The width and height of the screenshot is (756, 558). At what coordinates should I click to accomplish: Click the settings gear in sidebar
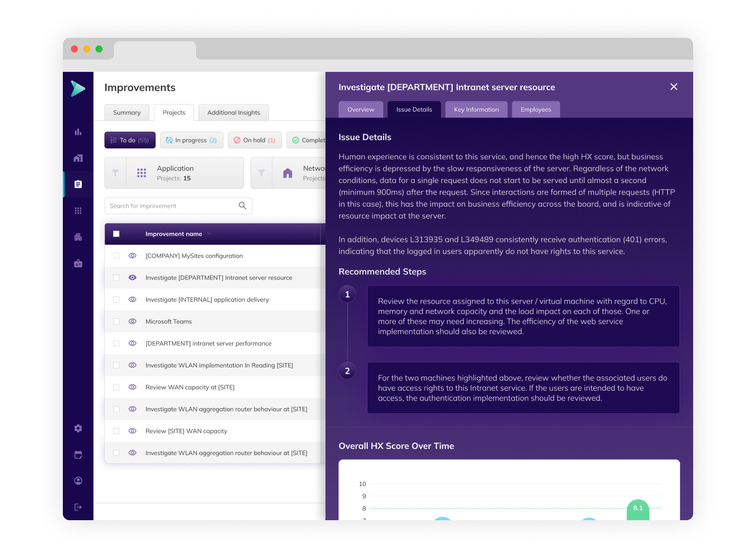pyautogui.click(x=78, y=428)
